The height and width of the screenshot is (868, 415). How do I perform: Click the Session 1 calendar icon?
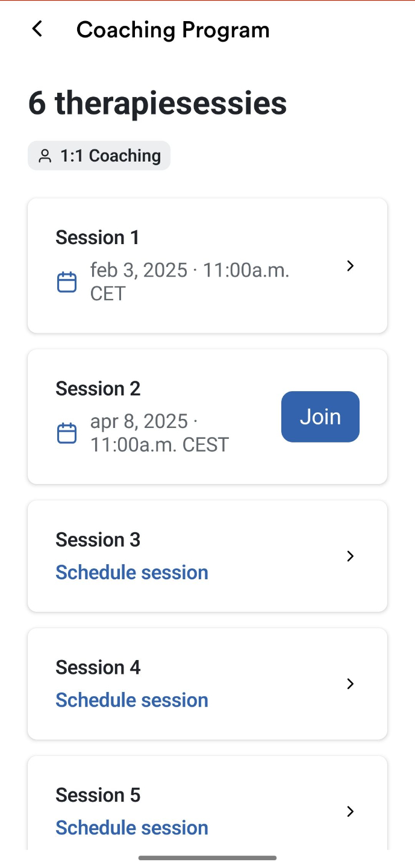[x=67, y=282]
